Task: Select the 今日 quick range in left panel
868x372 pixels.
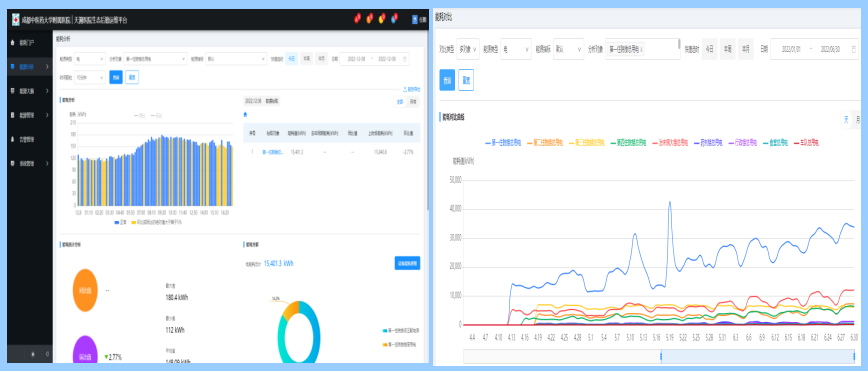Action: click(x=291, y=59)
